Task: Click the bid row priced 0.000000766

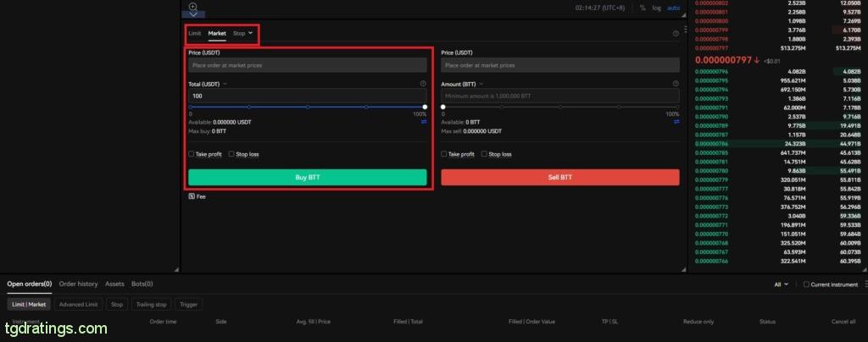Action: [x=779, y=262]
